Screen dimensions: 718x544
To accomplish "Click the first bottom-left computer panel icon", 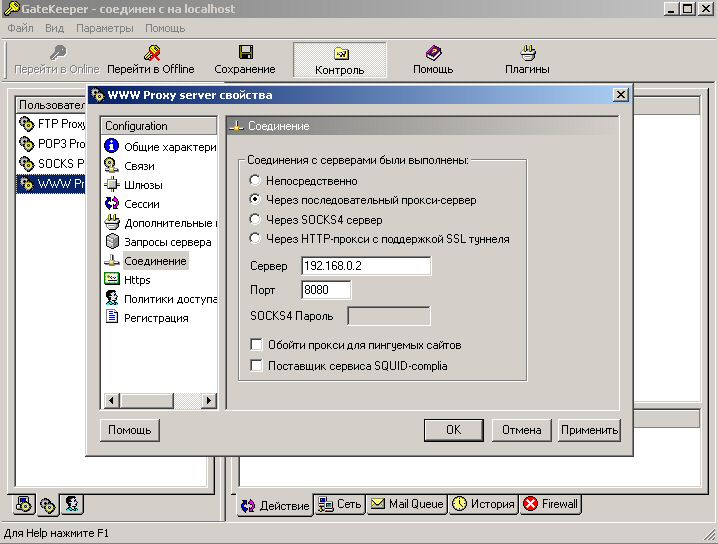I will point(24,505).
